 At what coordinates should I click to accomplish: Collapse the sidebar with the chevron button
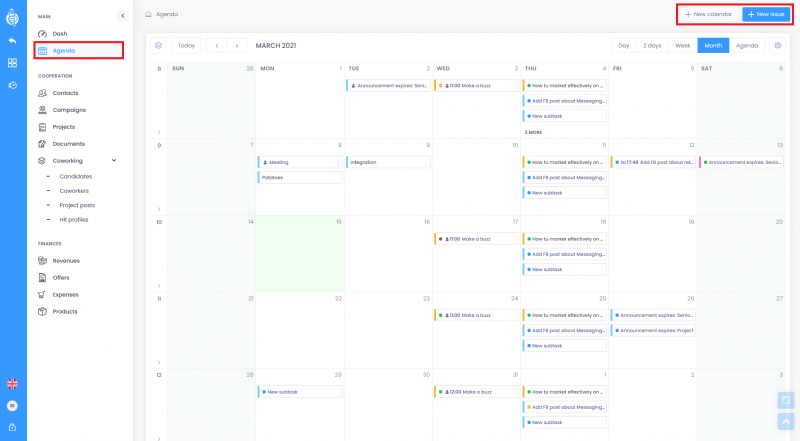pyautogui.click(x=122, y=16)
